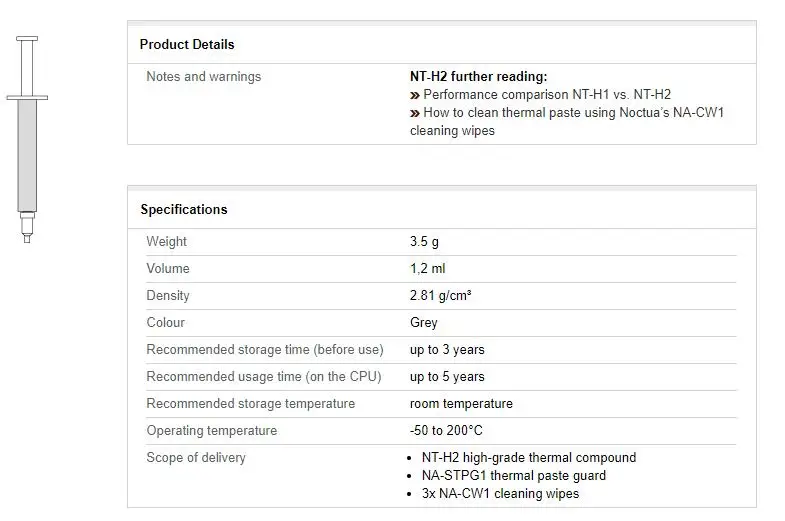Click the "Grey" colour value
Image resolution: width=785 pixels, height=521 pixels.
(424, 322)
